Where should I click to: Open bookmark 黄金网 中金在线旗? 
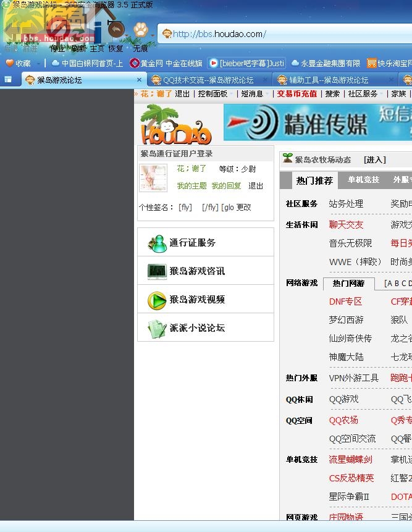(x=166, y=64)
